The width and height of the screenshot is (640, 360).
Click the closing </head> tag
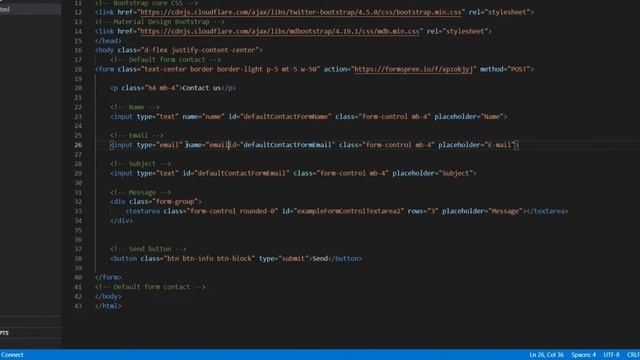click(108, 41)
